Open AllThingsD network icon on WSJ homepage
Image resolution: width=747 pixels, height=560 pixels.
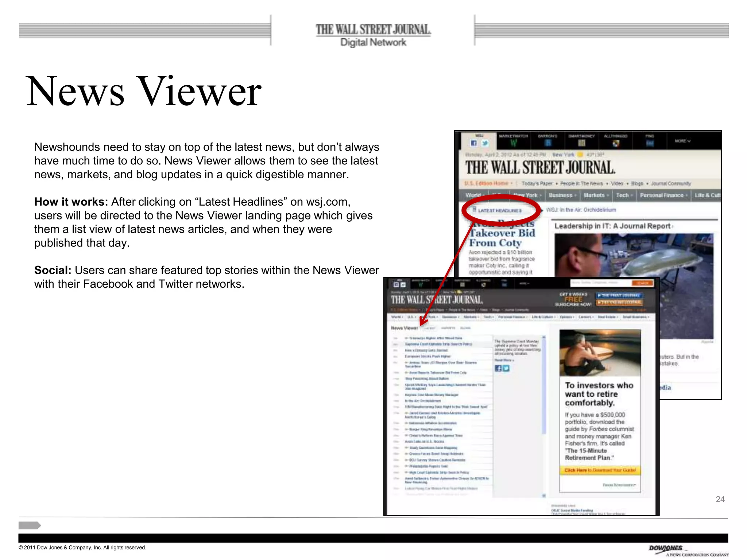(x=616, y=144)
